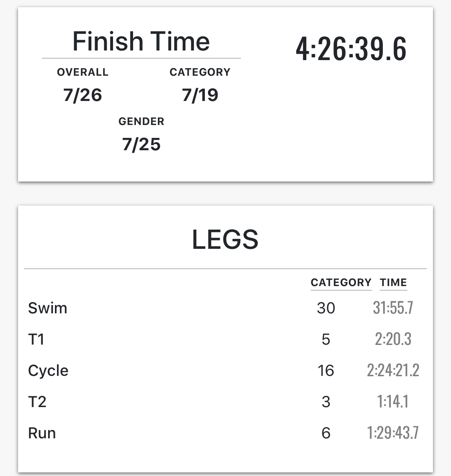The image size is (451, 476).
Task: Select the Run leg row label
Action: click(42, 433)
